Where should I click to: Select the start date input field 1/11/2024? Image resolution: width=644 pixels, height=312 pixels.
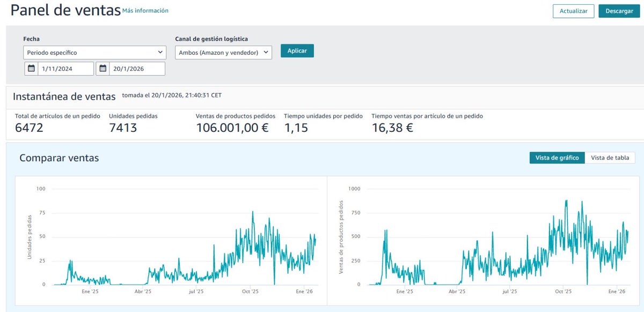(x=64, y=68)
